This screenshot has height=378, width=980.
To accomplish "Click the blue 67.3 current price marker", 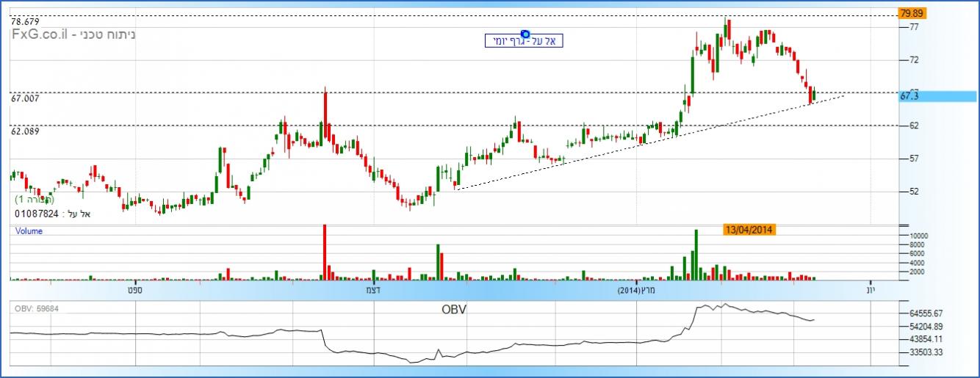I will tap(918, 96).
